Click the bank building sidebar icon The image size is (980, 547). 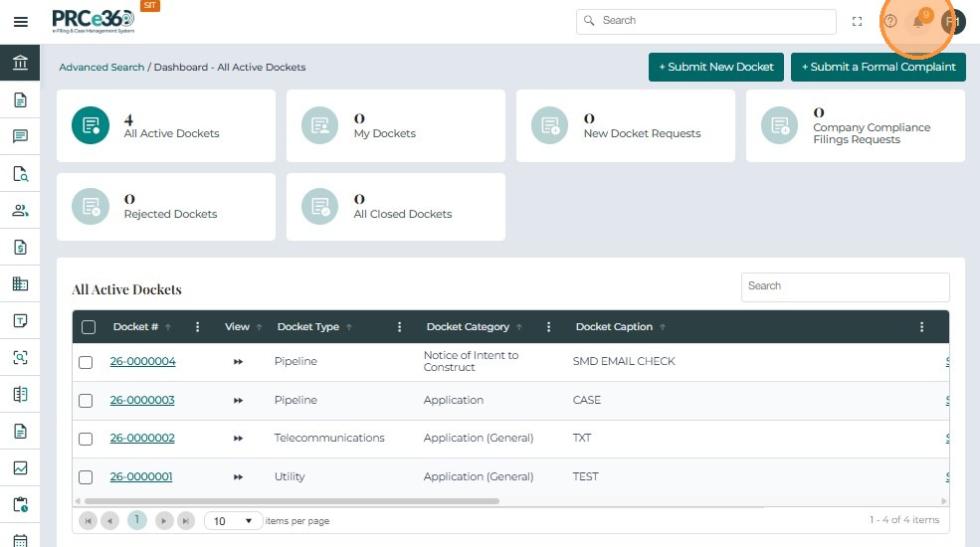(20, 64)
